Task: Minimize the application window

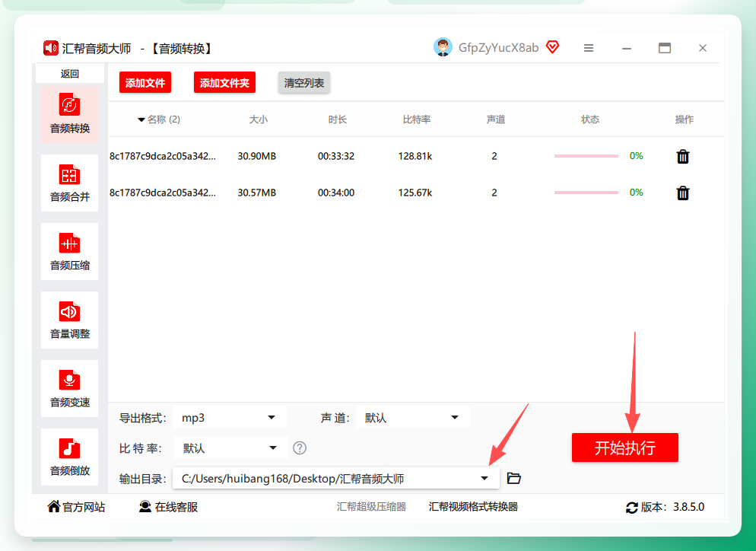Action: click(x=626, y=48)
